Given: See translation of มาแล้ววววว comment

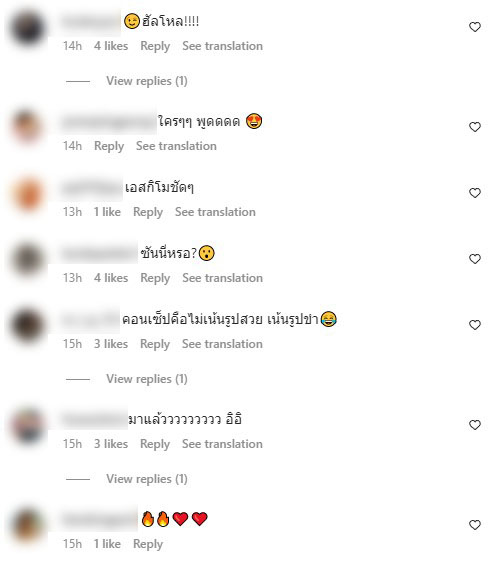Looking at the screenshot, I should (222, 444).
